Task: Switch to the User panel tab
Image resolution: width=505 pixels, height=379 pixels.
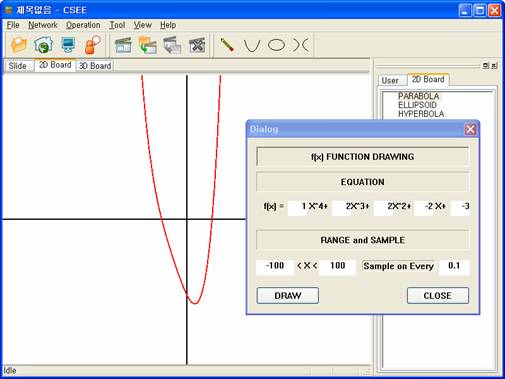Action: pyautogui.click(x=390, y=80)
